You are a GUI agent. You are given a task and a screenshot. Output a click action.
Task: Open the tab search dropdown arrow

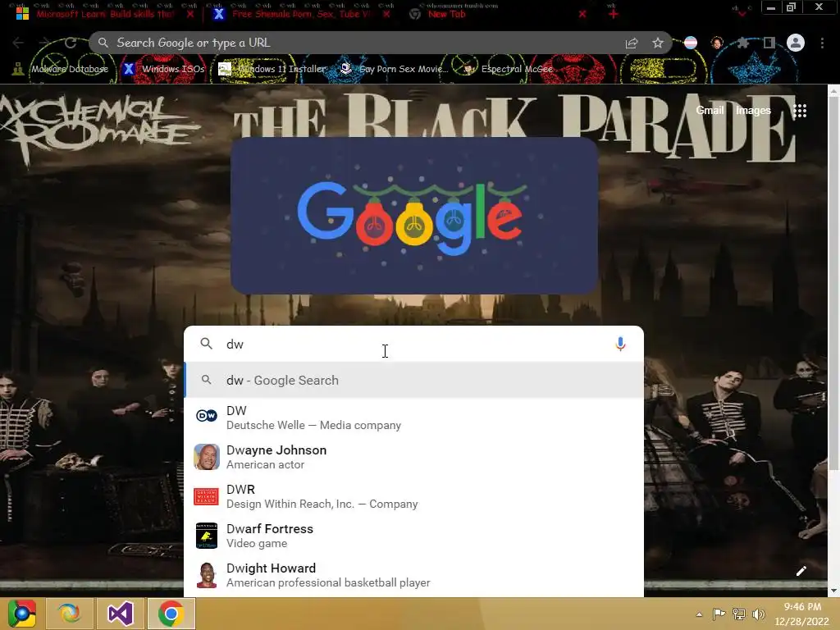click(742, 13)
